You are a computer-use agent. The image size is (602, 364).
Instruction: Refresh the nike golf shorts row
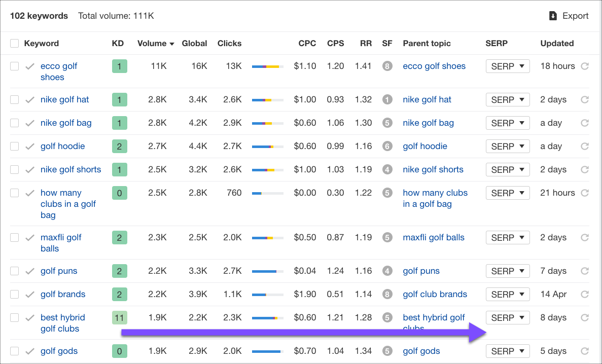tap(585, 169)
